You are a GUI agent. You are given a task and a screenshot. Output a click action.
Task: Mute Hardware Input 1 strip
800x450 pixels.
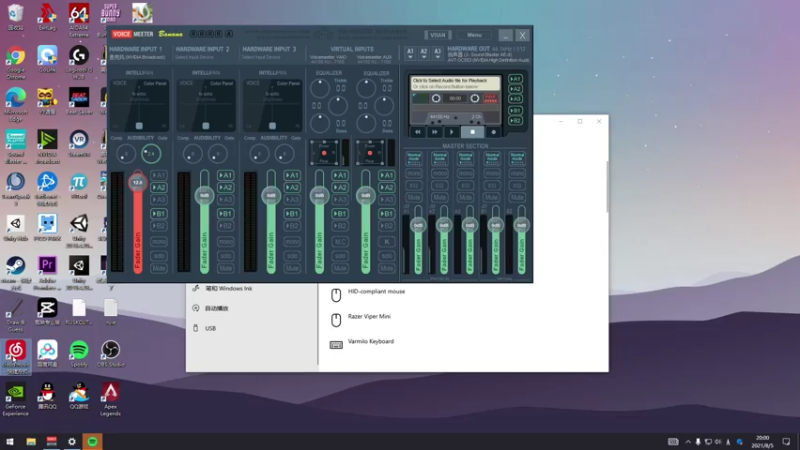(x=159, y=268)
